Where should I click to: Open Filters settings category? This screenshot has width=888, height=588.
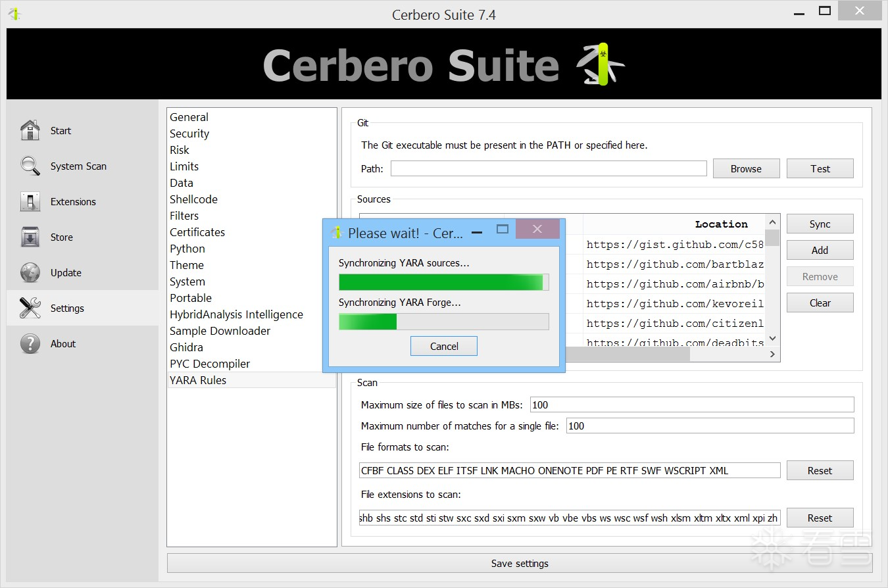point(251,216)
